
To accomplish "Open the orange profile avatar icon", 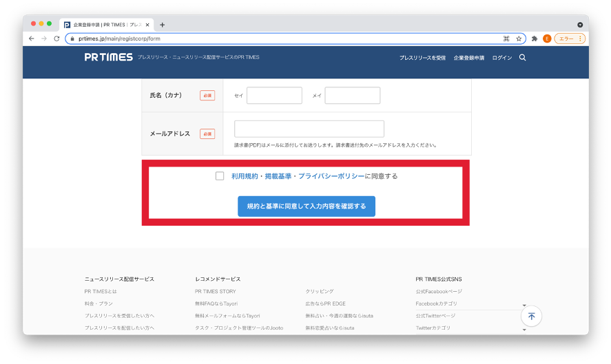I will pyautogui.click(x=546, y=39).
